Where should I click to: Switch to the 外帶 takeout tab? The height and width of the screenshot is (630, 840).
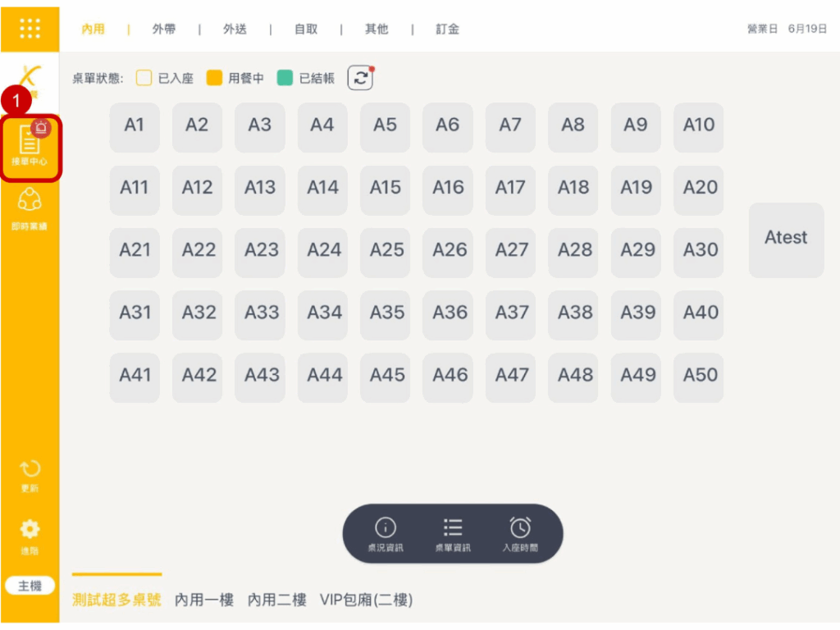click(x=164, y=29)
